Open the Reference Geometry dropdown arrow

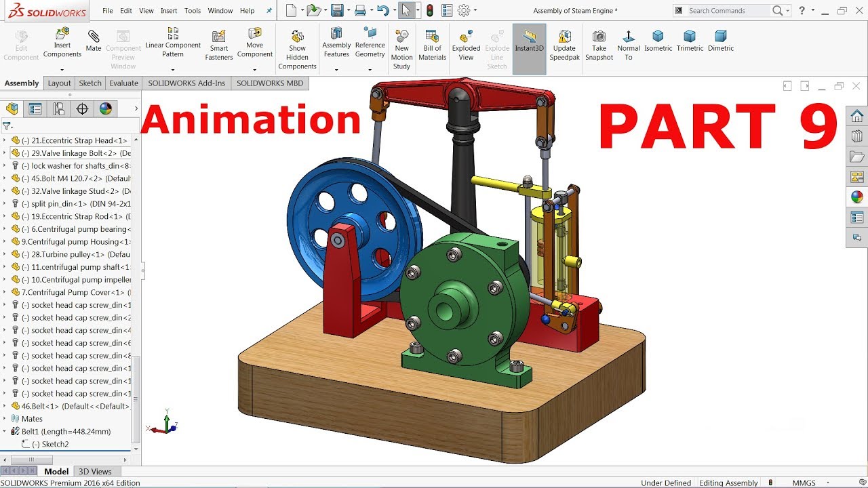[x=370, y=70]
